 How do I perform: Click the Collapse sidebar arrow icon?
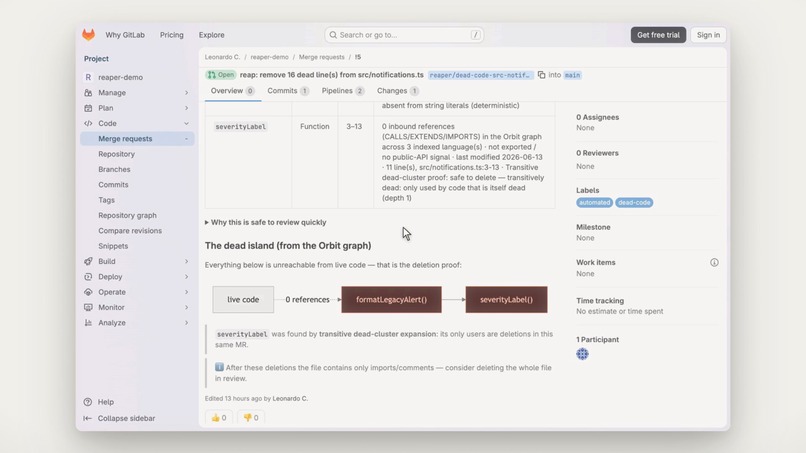pos(87,419)
